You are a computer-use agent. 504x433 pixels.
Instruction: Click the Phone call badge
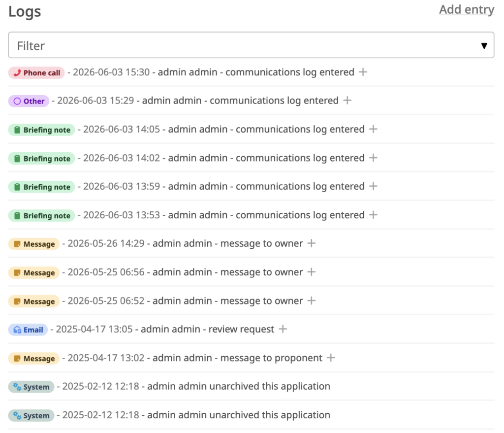pos(36,73)
